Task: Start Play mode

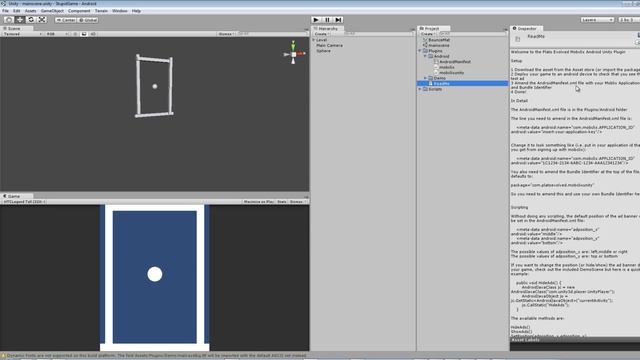Action: coord(316,20)
